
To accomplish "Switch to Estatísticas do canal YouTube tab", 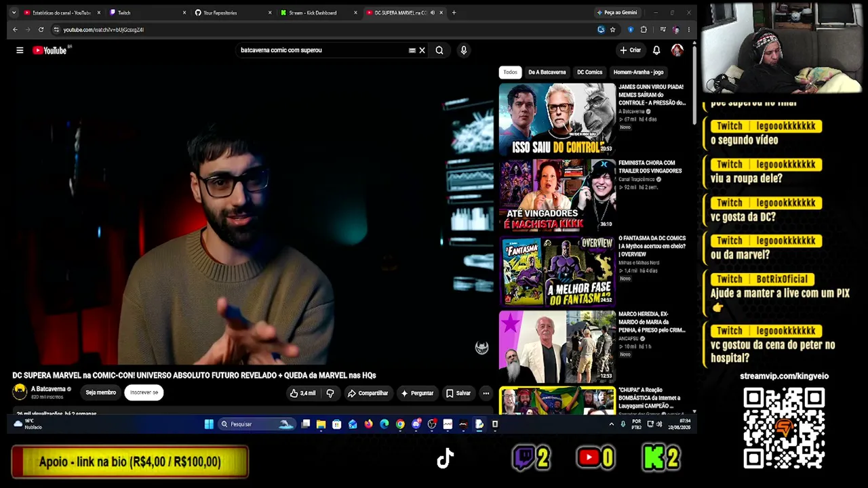I will 61,12.
